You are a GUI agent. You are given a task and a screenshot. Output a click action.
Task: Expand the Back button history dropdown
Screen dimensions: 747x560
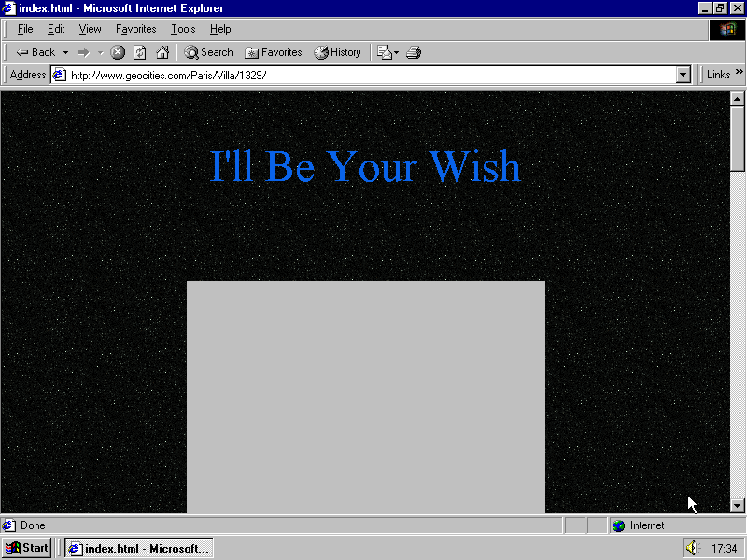pos(65,52)
